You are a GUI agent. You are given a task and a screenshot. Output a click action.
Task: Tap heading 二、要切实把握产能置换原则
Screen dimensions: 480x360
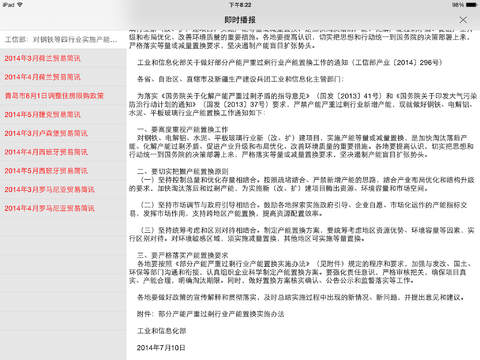(183, 171)
